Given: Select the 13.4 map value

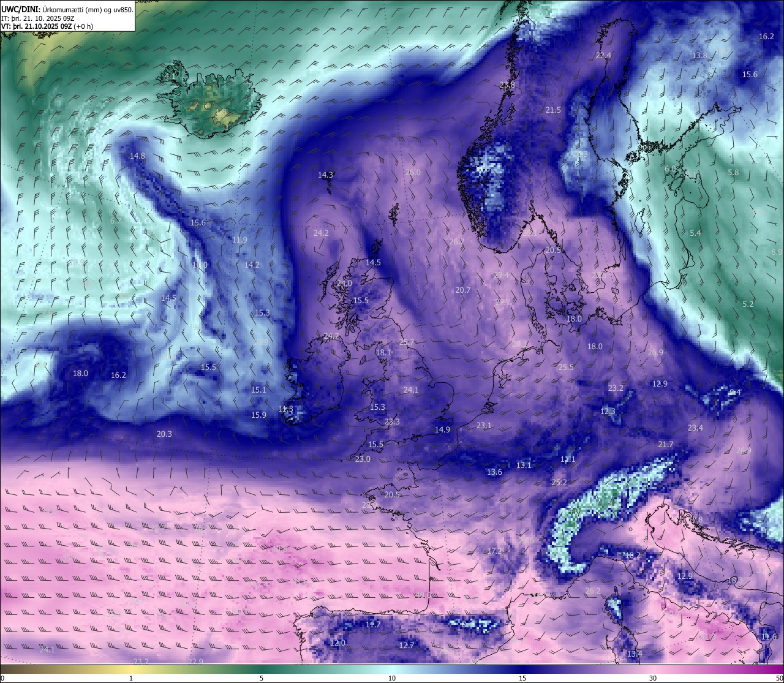Looking at the screenshot, I should (635, 654).
